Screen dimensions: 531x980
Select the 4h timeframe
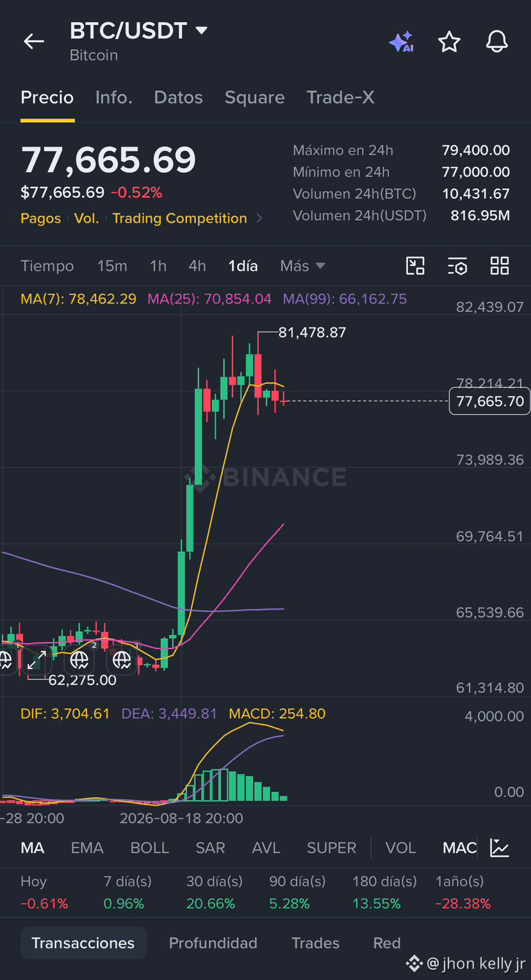[x=197, y=266]
